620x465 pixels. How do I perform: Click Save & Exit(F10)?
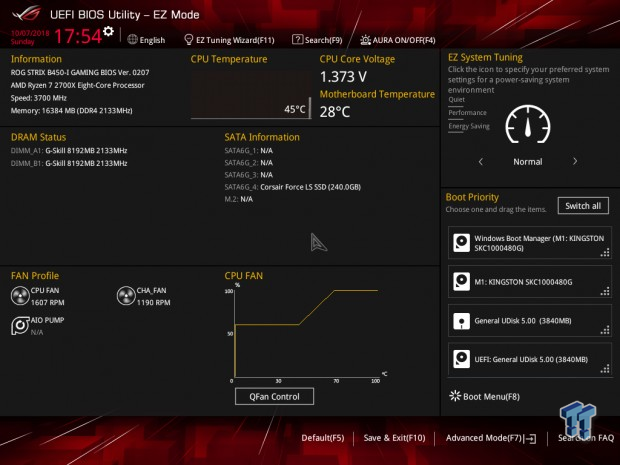click(x=394, y=438)
